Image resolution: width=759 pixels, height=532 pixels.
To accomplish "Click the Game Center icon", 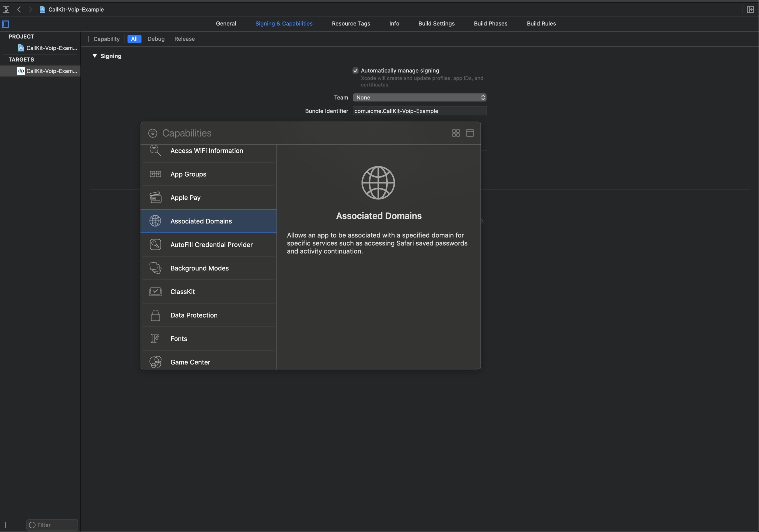I will 154,362.
